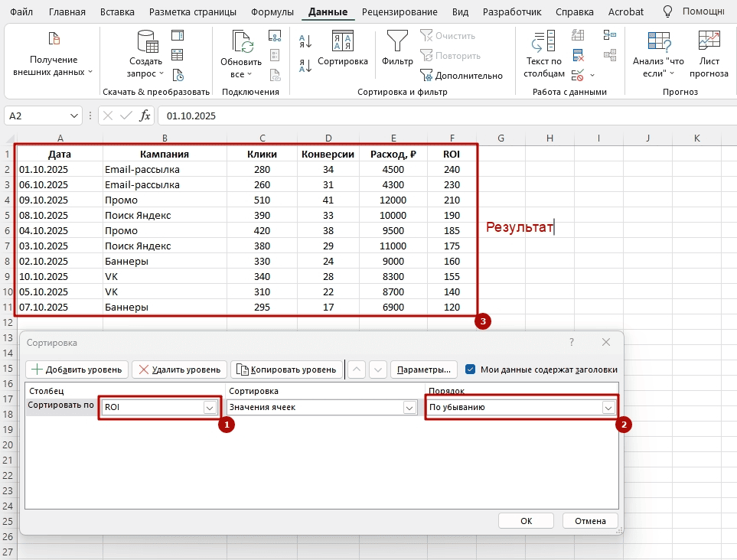Open the Name Box dropdown arrow
Viewport: 737px width, 560px height.
74,116
